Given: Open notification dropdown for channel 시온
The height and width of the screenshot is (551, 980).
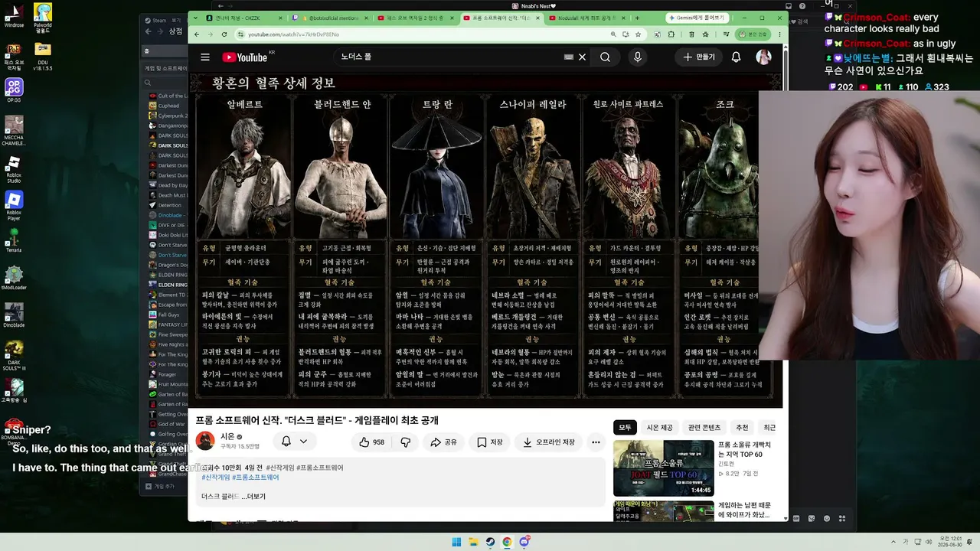Looking at the screenshot, I should coord(295,442).
